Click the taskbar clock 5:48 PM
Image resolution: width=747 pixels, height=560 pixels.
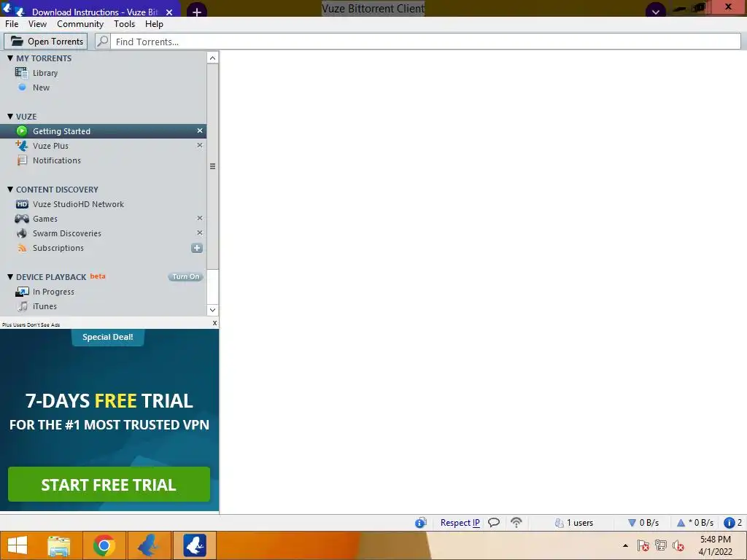pyautogui.click(x=715, y=540)
